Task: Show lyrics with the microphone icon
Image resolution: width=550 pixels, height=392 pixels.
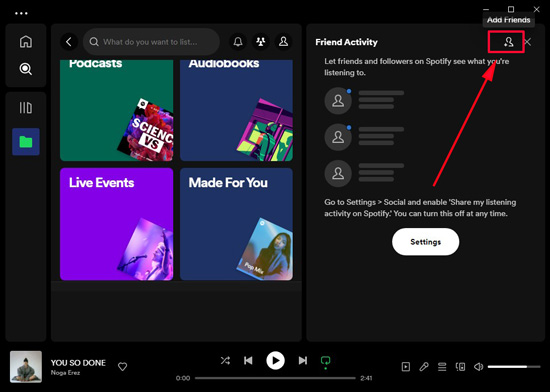Action: (x=424, y=367)
